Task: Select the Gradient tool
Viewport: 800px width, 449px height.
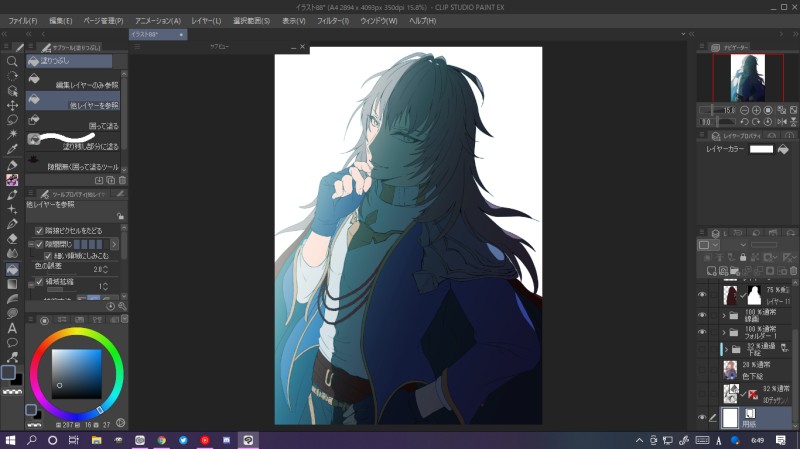Action: pyautogui.click(x=12, y=284)
